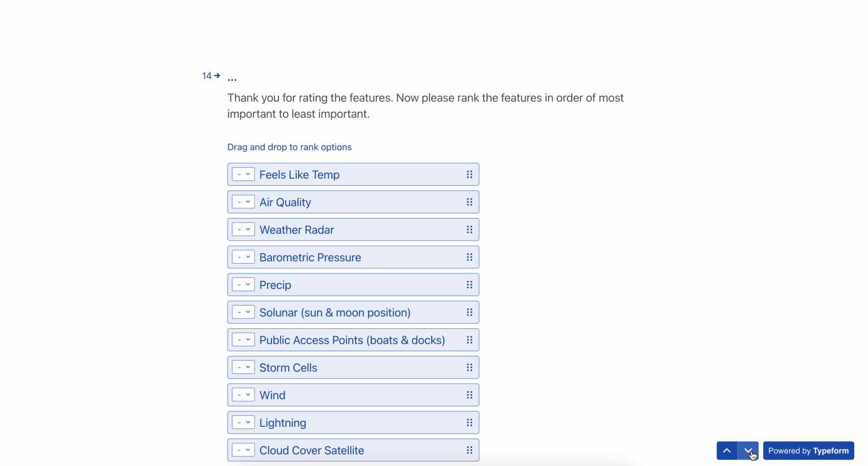Click drag handle icon on Weather Radar
The width and height of the screenshot is (868, 466).
point(469,230)
